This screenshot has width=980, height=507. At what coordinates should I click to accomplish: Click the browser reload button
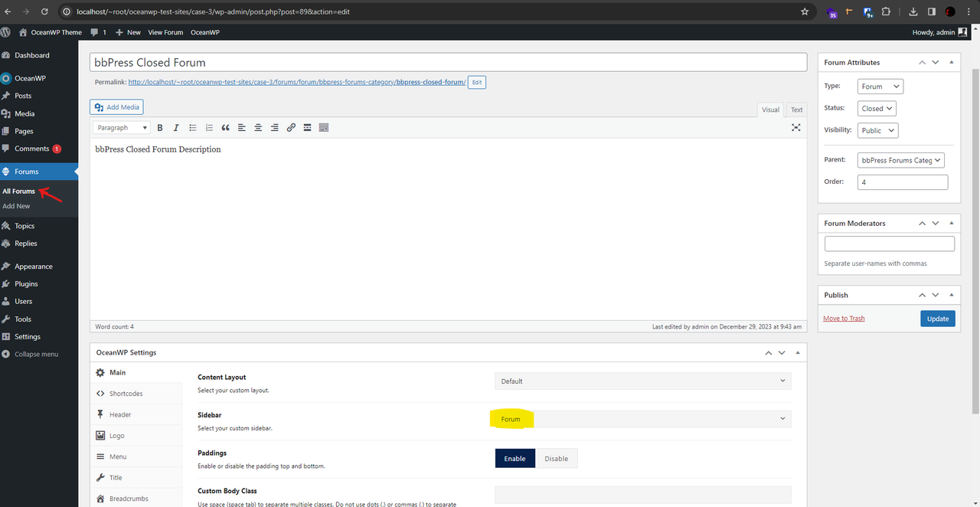44,11
